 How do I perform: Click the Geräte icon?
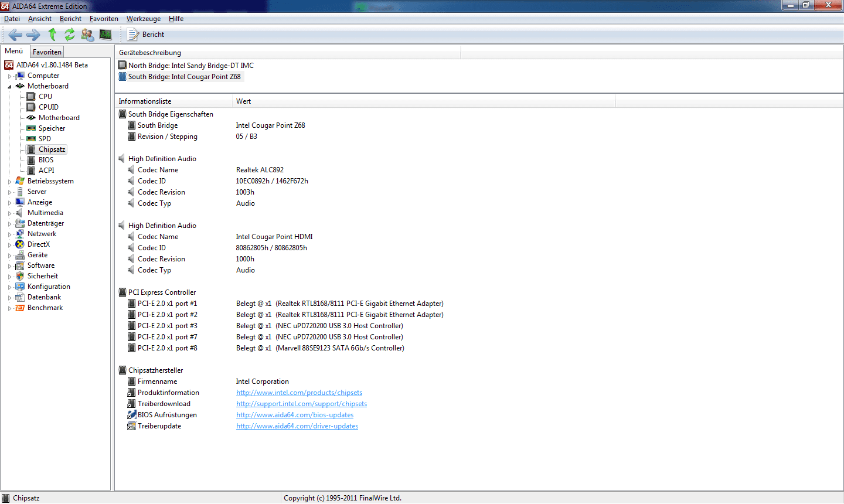click(x=20, y=255)
